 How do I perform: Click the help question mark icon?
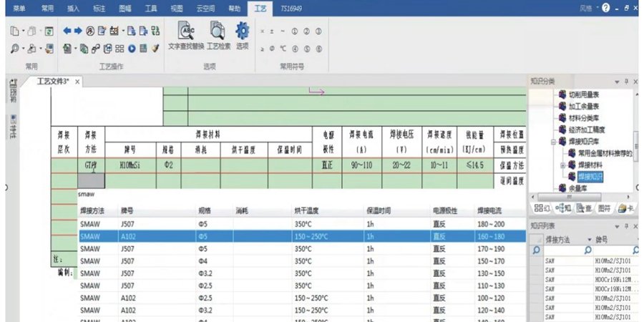[x=606, y=8]
